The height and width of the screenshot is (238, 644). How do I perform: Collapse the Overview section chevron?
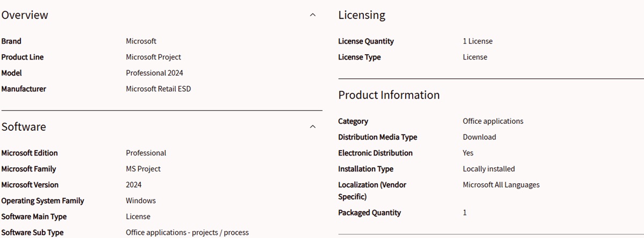click(313, 15)
